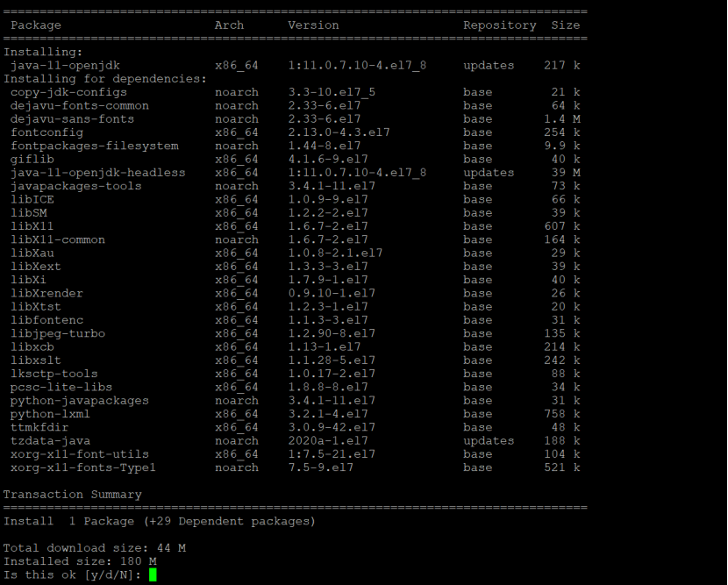This screenshot has width=728, height=585.
Task: Click the 'python-javapackages' package name
Action: coord(80,401)
